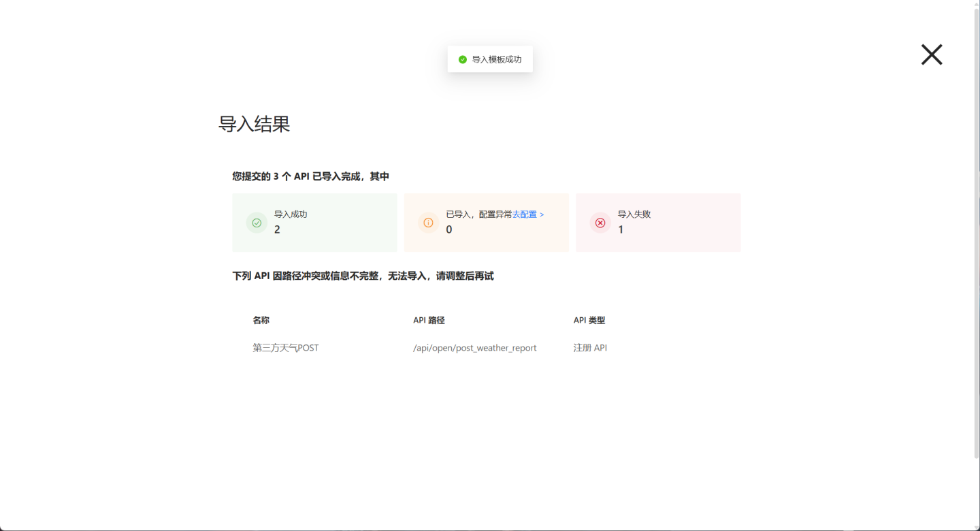The height and width of the screenshot is (531, 980).
Task: Click the 第三方天气POST row name
Action: (x=286, y=348)
